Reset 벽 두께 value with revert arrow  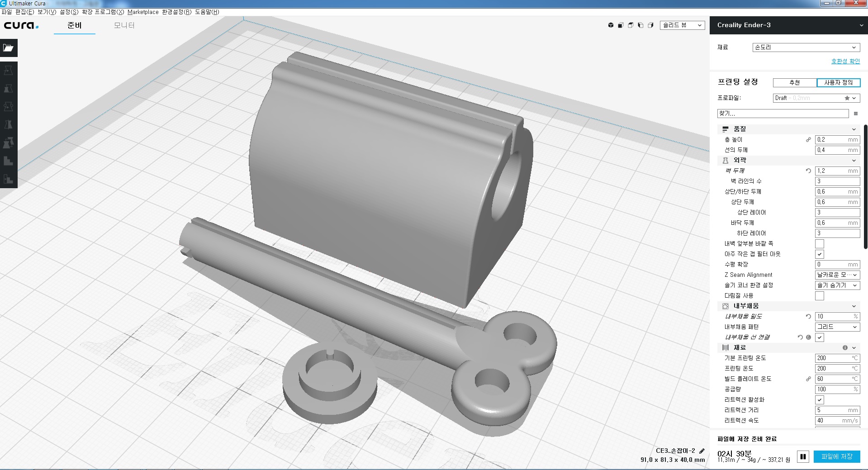[x=808, y=171]
